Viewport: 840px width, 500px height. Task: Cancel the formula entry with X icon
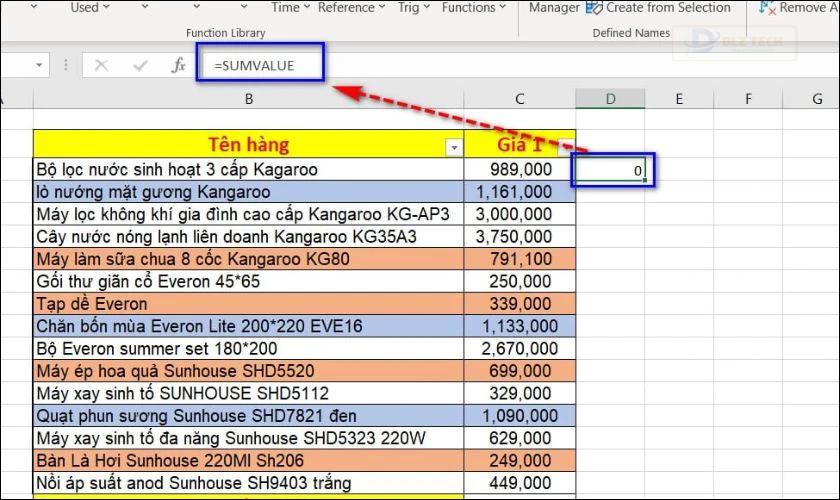pos(101,65)
